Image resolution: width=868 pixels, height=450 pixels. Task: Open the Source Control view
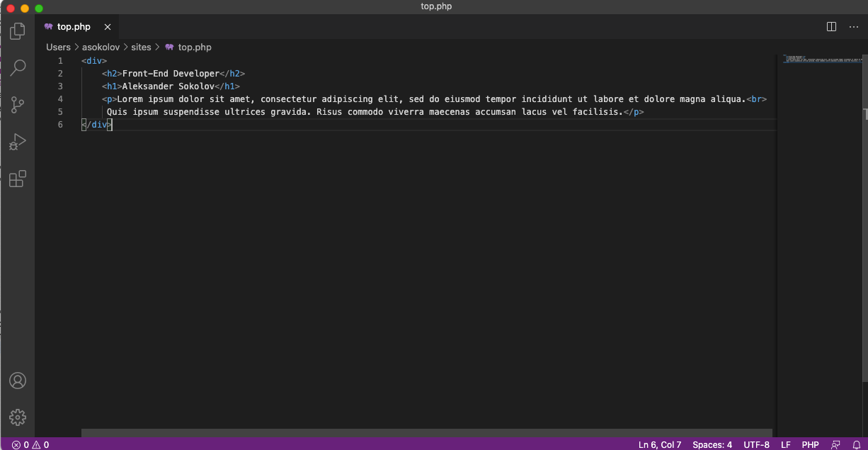click(18, 105)
